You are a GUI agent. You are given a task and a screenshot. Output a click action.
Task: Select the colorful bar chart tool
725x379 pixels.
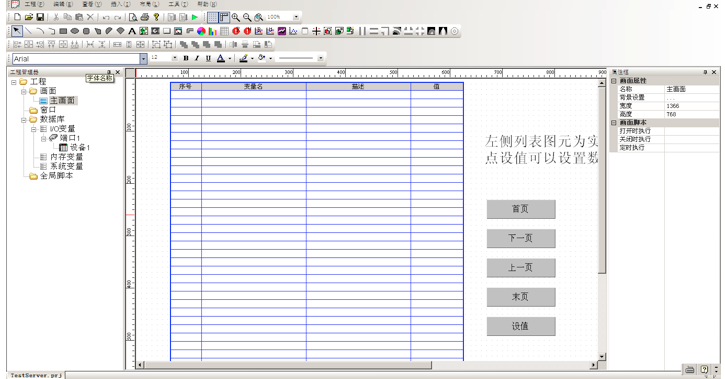click(x=213, y=31)
